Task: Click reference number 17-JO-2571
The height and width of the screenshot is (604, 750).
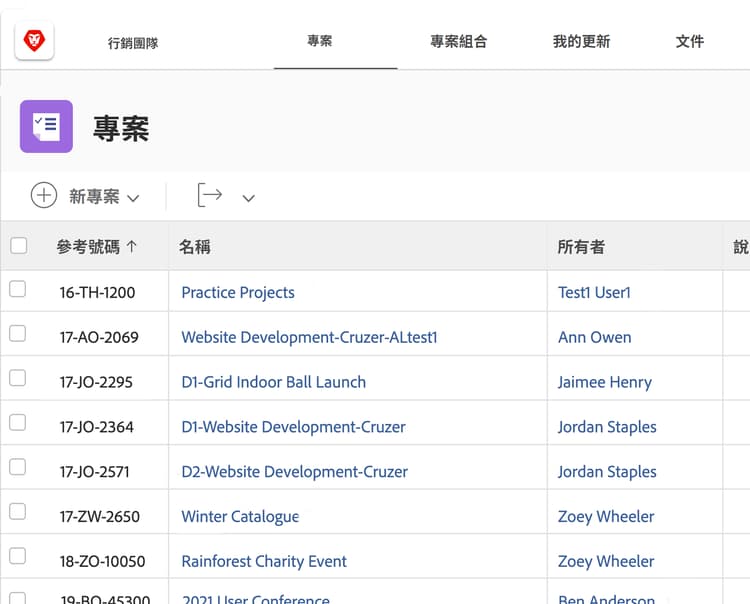Action: pyautogui.click(x=94, y=472)
